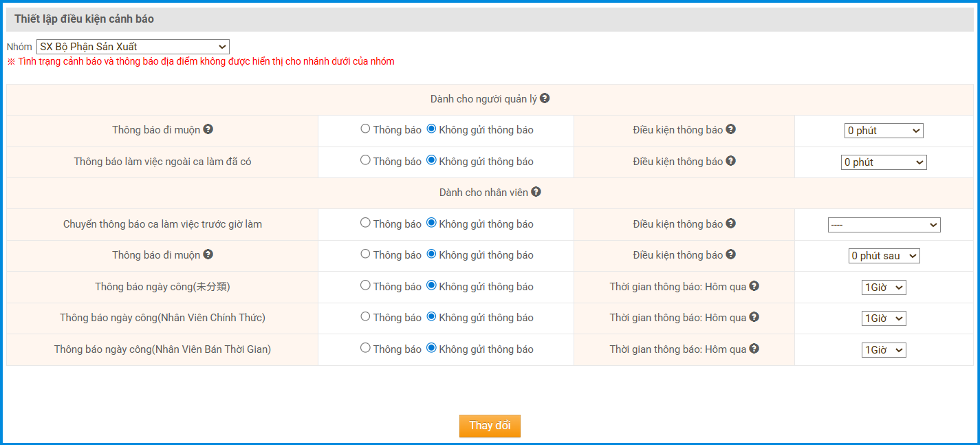Click help icon beside 'Dành cho người quản lý'

click(545, 98)
